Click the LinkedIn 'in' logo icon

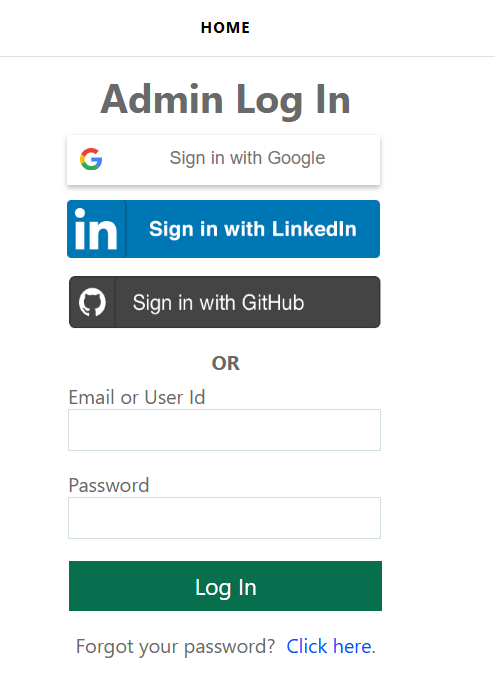pos(96,229)
